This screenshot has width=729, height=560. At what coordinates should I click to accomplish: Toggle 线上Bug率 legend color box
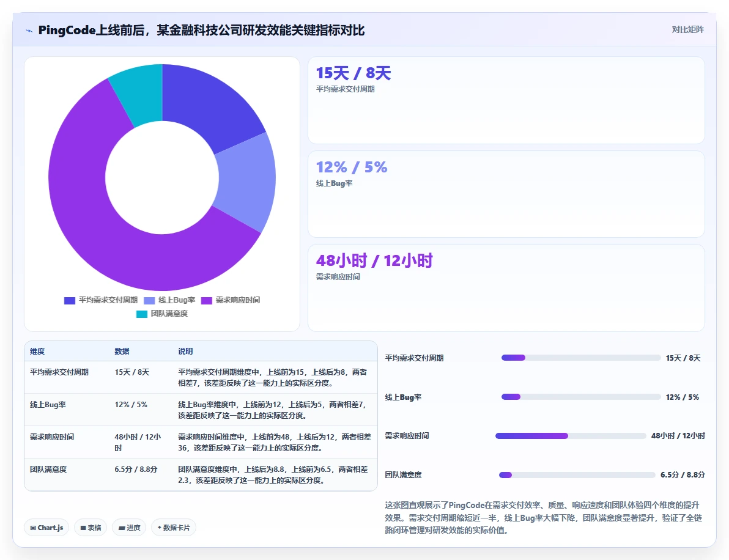(149, 301)
